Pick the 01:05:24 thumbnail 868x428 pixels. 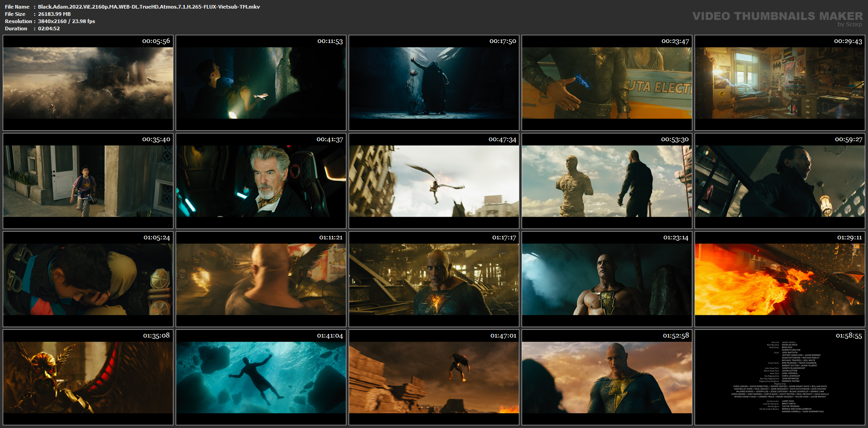tap(88, 279)
